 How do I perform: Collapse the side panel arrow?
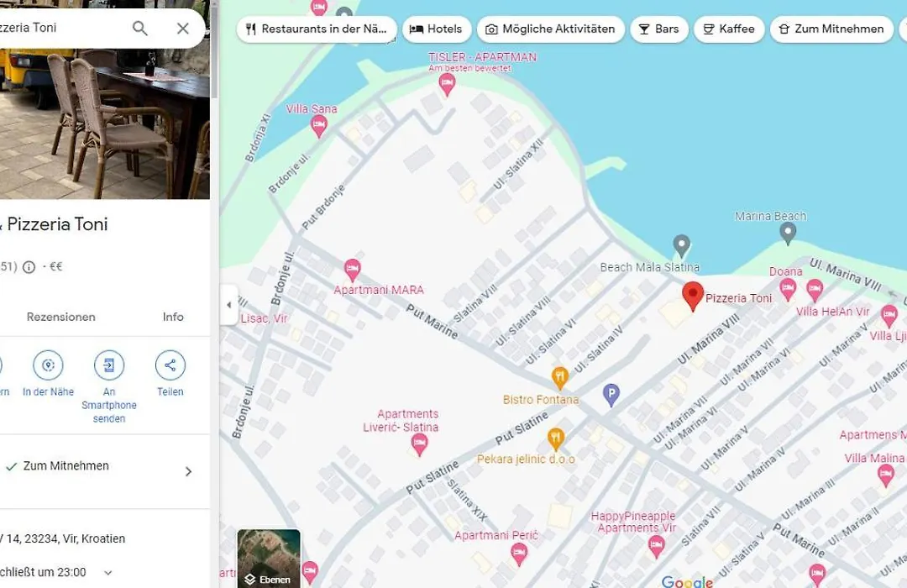click(x=229, y=304)
